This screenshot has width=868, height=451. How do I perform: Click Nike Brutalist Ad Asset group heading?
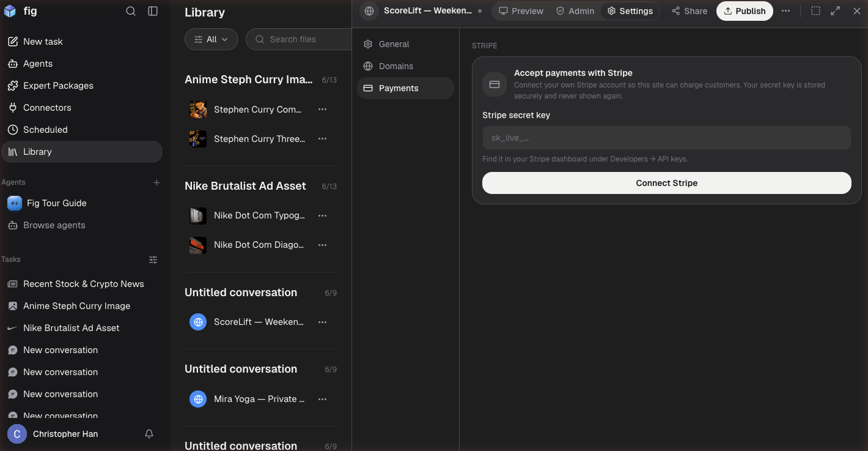click(245, 186)
